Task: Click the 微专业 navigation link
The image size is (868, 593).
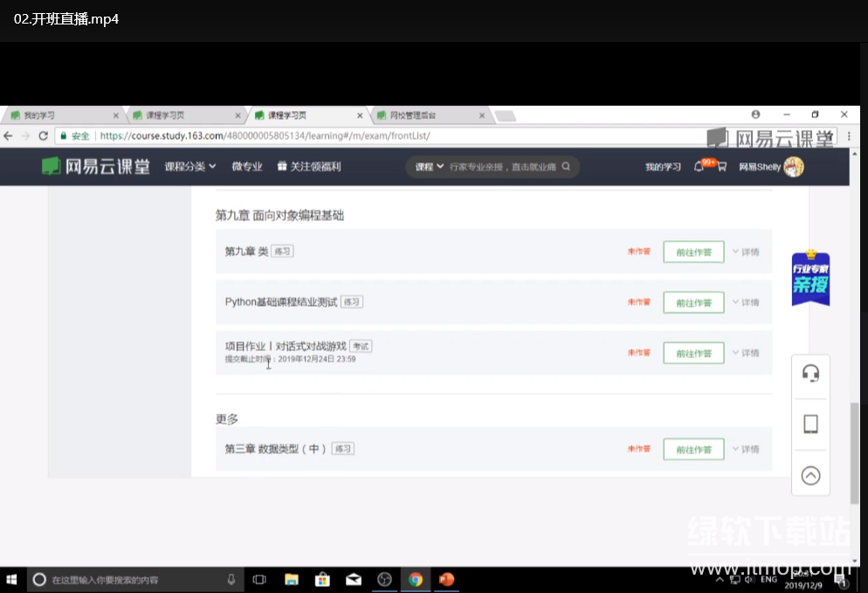Action: coord(247,167)
